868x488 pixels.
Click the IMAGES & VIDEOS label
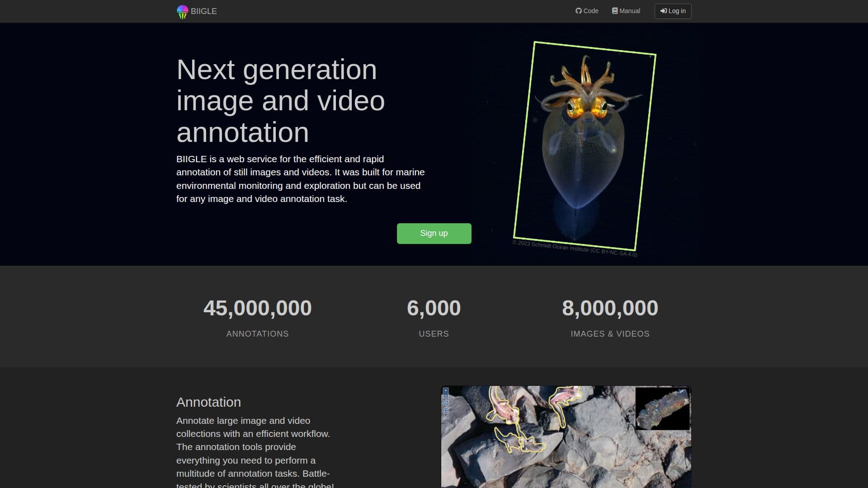(610, 334)
